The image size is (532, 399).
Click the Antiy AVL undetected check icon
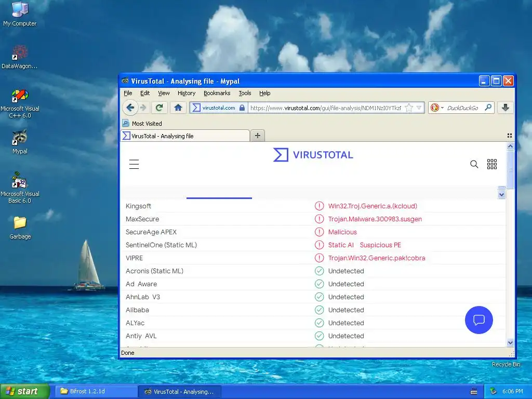pos(320,336)
